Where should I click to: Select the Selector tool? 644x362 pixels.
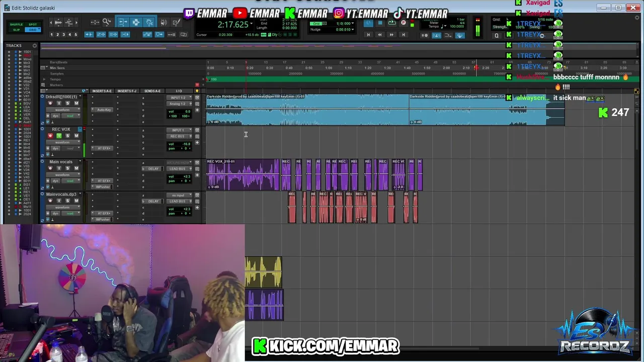pos(136,22)
